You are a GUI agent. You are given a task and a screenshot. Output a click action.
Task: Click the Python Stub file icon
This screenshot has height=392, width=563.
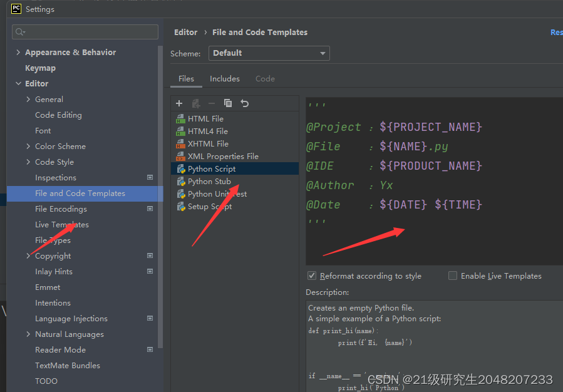(x=181, y=181)
